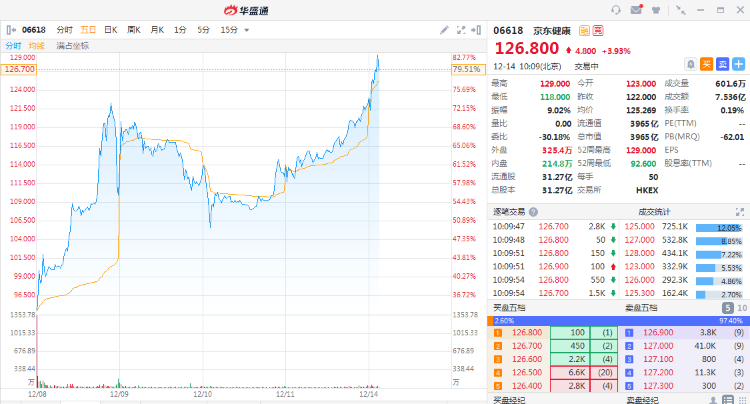The width and height of the screenshot is (750, 404).
Task: Add stock to watchlist with plus icon
Action: [x=739, y=64]
